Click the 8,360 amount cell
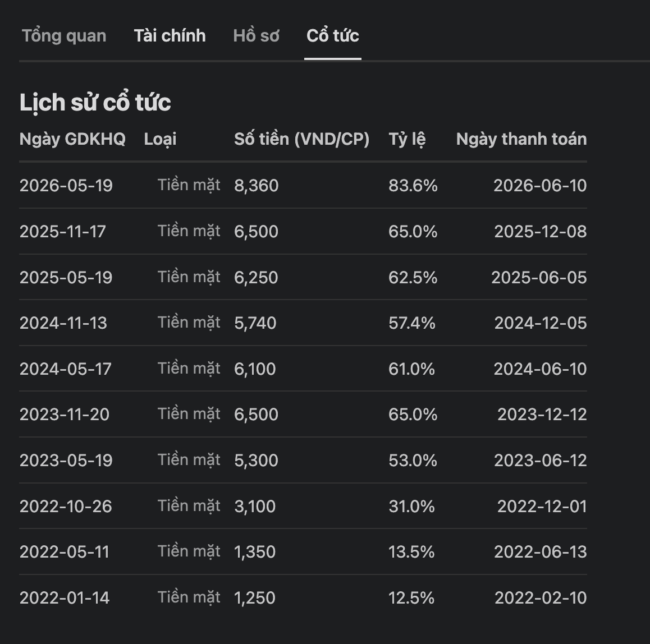Image resolution: width=650 pixels, height=644 pixels. 256,186
